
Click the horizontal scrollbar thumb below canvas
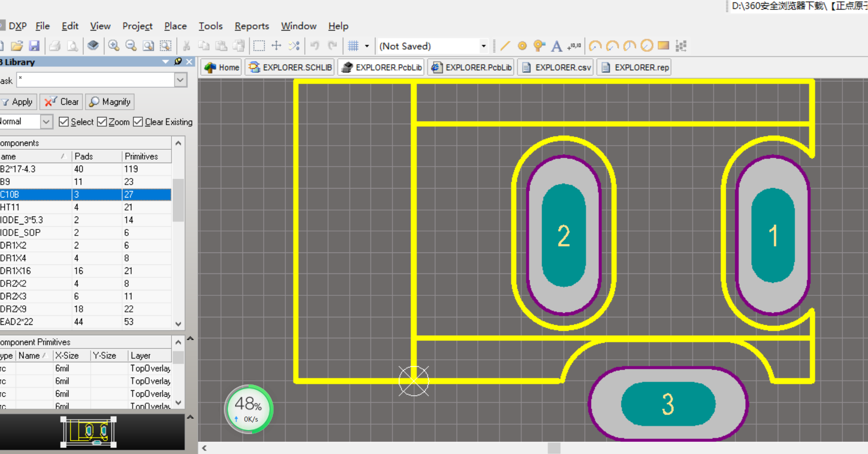click(554, 448)
